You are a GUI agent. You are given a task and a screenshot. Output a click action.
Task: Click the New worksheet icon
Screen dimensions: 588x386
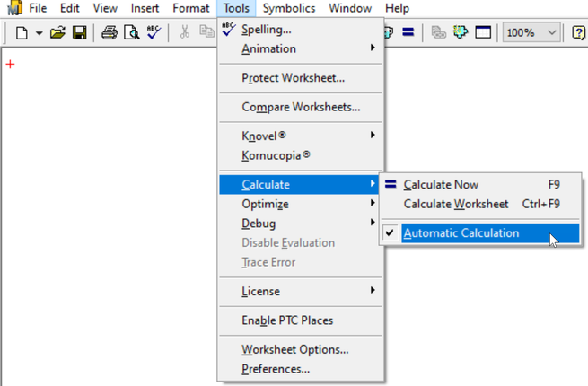point(22,33)
